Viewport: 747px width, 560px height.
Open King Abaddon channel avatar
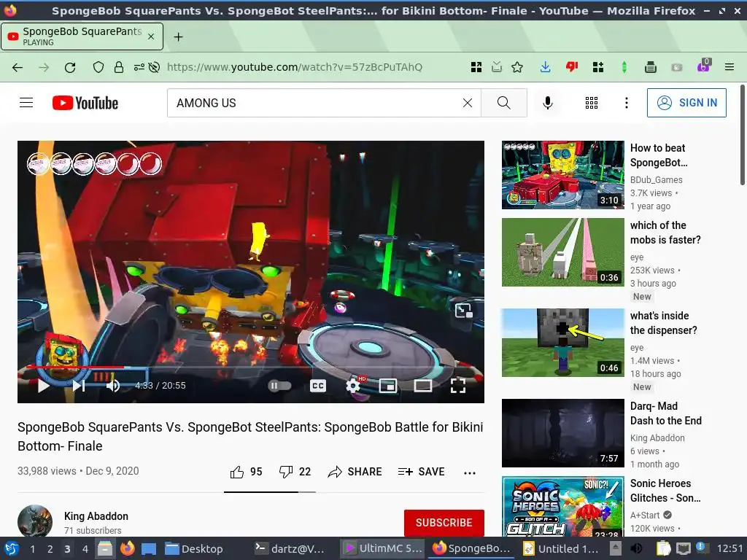click(x=35, y=521)
